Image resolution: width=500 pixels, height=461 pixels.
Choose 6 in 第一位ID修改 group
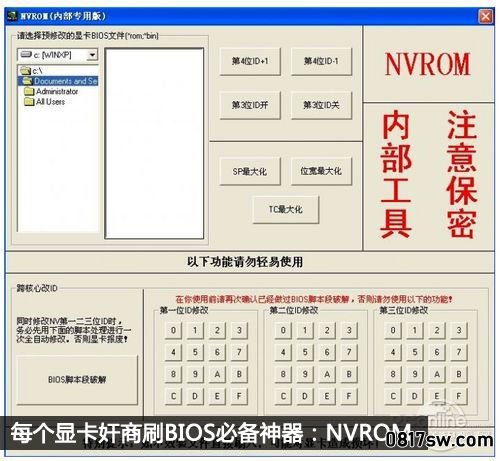[x=217, y=352]
